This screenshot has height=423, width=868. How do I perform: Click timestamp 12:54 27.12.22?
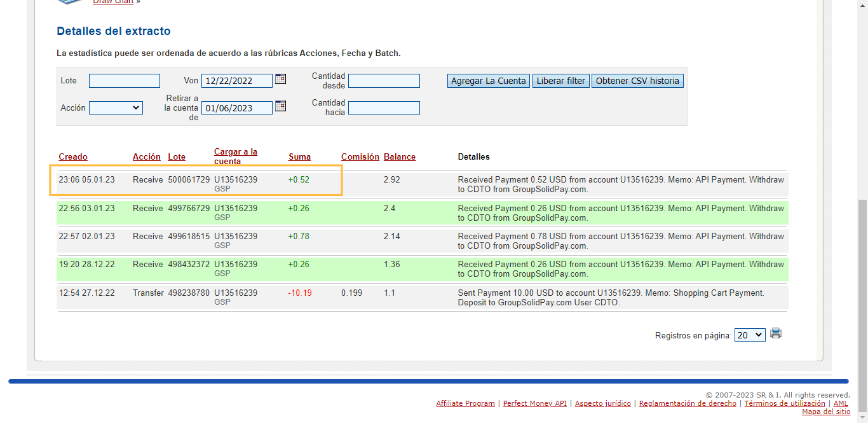87,293
